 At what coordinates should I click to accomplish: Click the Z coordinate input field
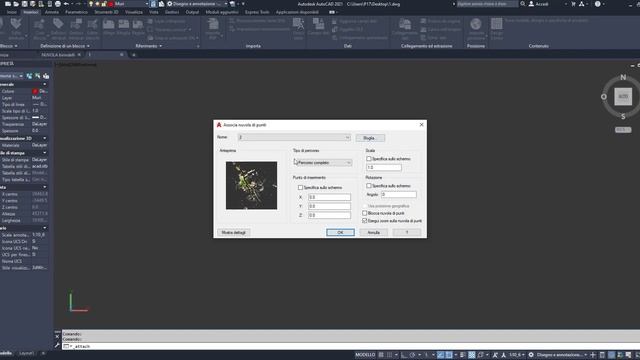click(329, 215)
